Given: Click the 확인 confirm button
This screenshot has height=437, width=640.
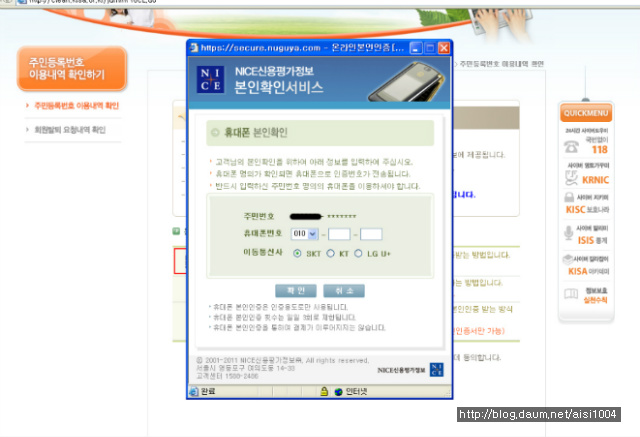Looking at the screenshot, I should point(296,291).
